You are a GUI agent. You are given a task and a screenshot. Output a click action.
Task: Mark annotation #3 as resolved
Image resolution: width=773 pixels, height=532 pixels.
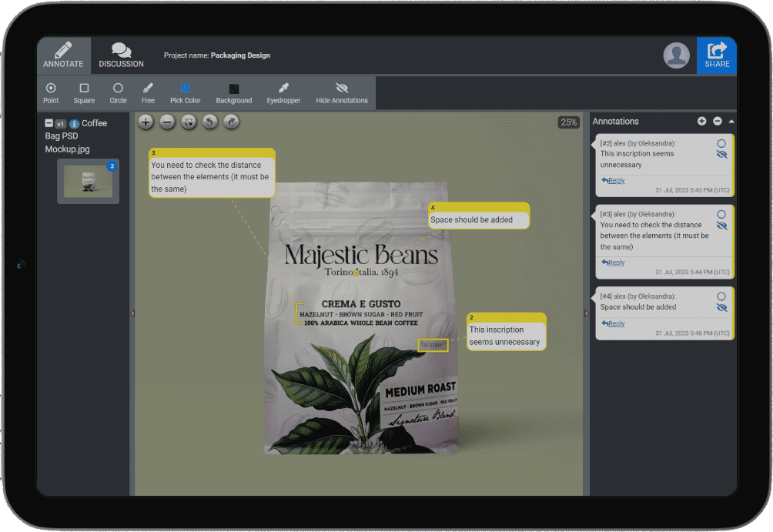(x=721, y=215)
